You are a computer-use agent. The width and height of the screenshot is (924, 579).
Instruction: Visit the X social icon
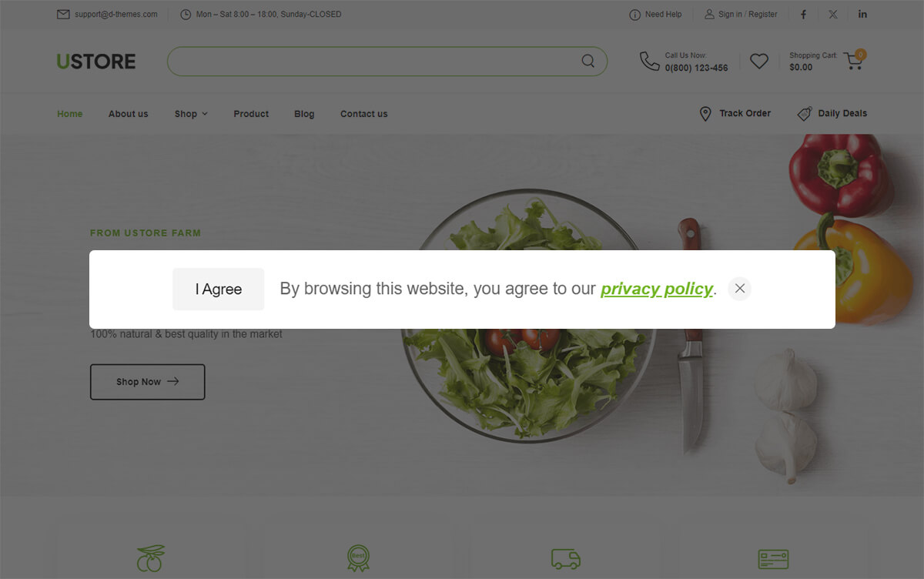(x=833, y=14)
